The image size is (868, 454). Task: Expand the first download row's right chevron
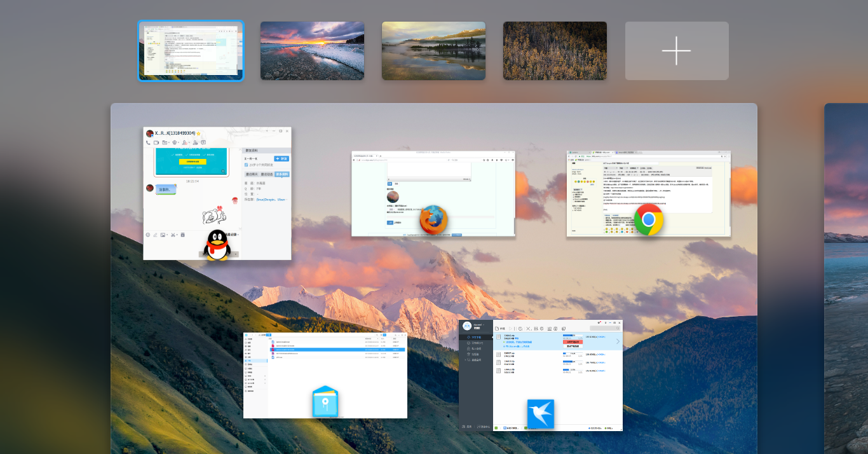click(x=618, y=341)
